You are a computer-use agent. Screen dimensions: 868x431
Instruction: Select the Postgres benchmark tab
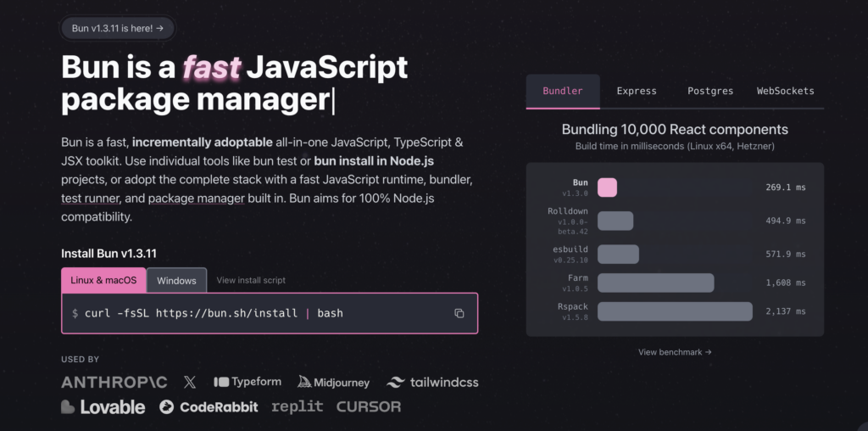point(710,91)
